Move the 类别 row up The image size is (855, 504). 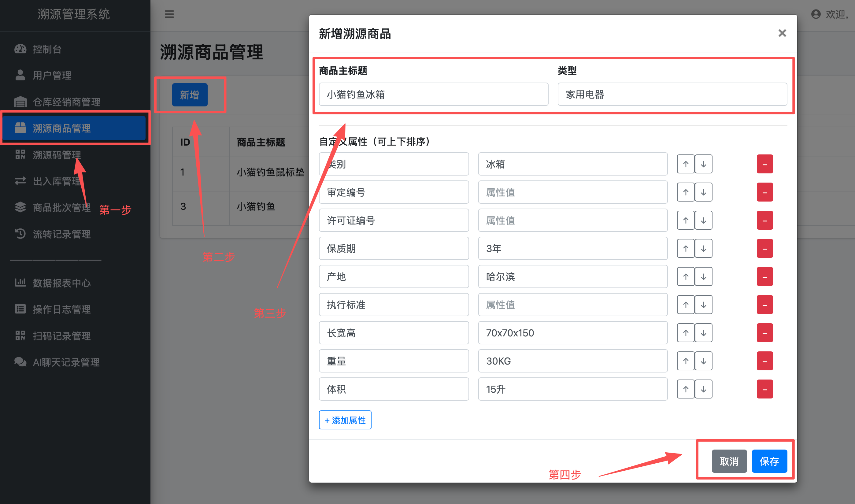point(686,164)
